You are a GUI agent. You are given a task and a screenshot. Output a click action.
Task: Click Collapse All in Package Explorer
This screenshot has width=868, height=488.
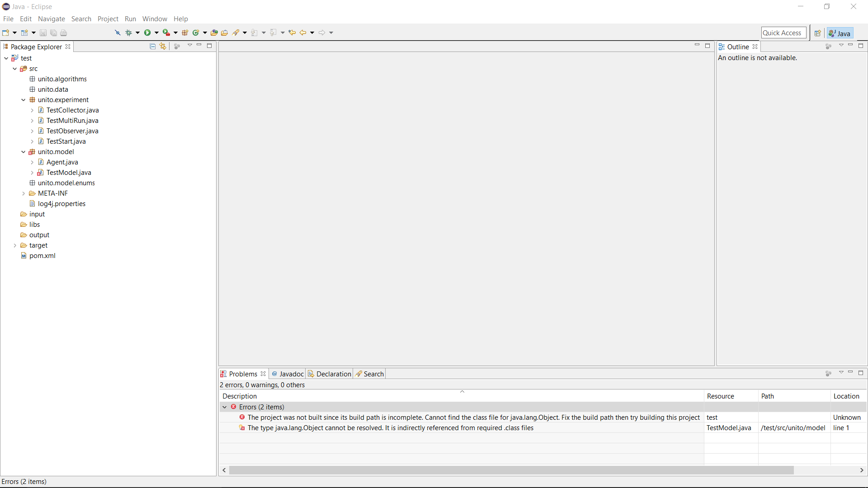click(x=153, y=46)
